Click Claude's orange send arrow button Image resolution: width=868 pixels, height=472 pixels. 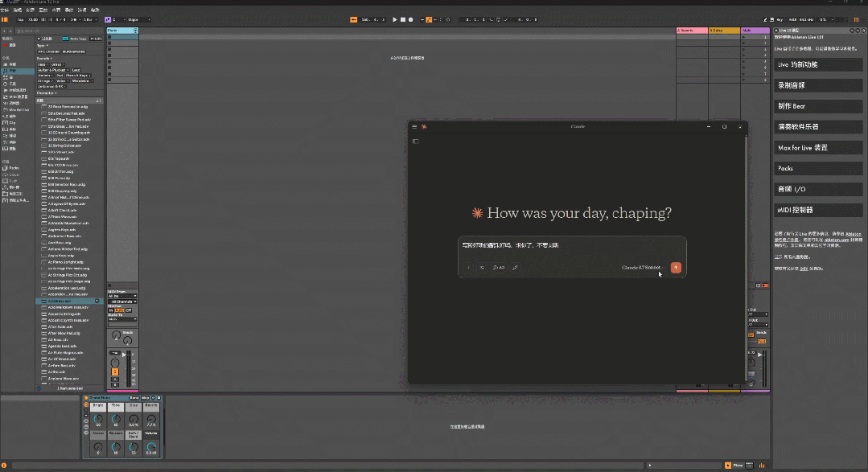676,267
